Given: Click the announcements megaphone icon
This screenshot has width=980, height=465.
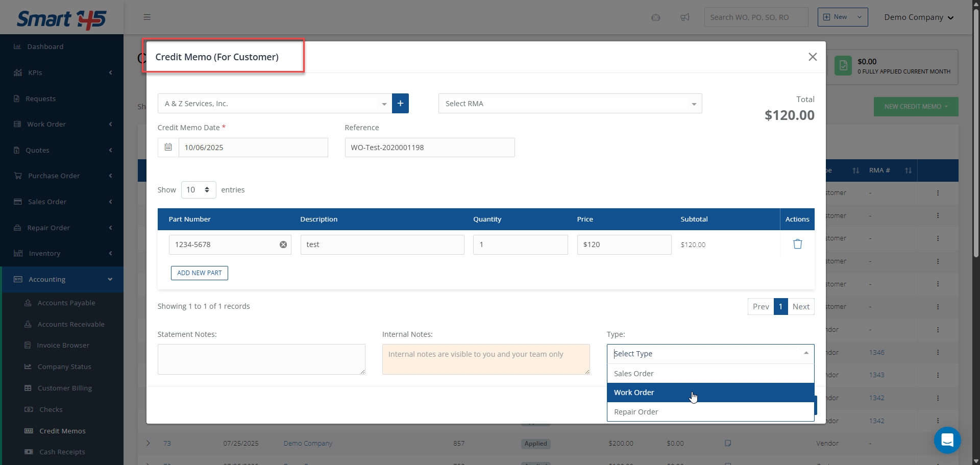Looking at the screenshot, I should point(685,17).
